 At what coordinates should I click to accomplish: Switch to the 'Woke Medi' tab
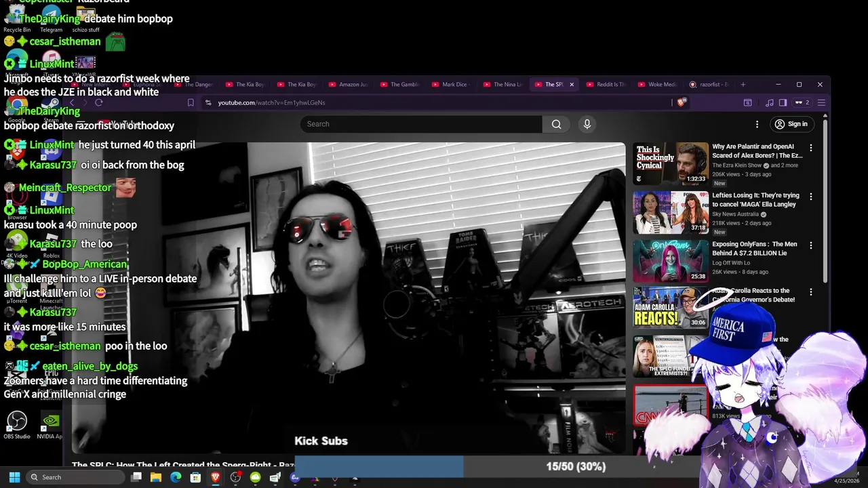656,85
